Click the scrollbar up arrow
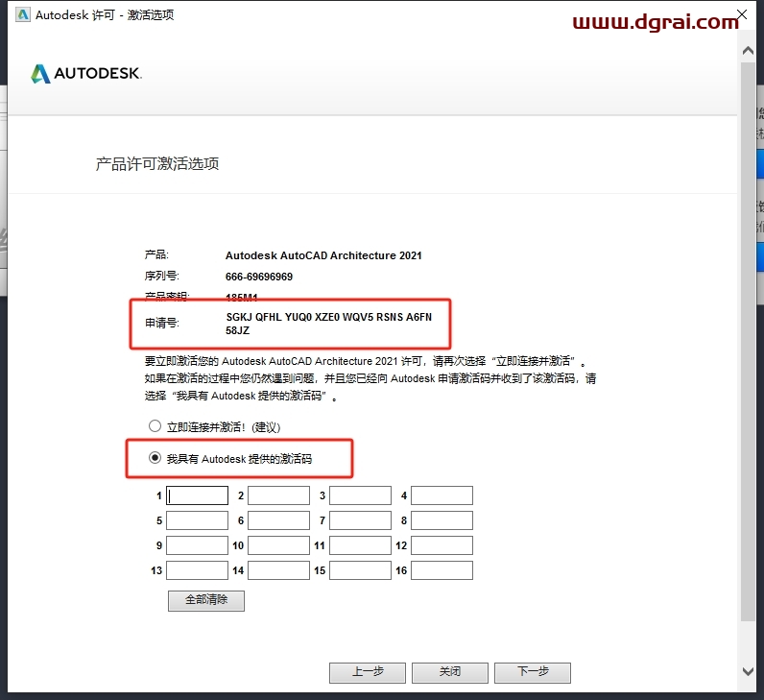This screenshot has width=764, height=700. tap(748, 51)
